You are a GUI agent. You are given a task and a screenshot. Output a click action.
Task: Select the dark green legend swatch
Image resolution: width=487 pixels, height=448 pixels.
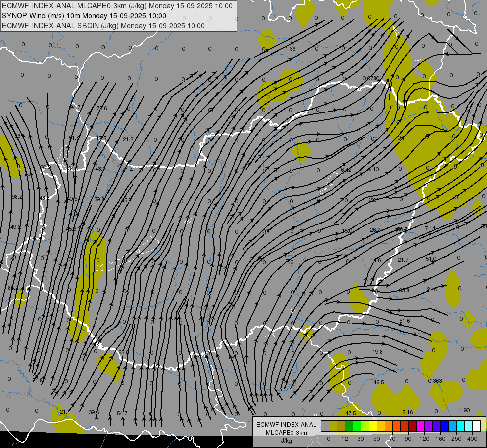pos(349,426)
